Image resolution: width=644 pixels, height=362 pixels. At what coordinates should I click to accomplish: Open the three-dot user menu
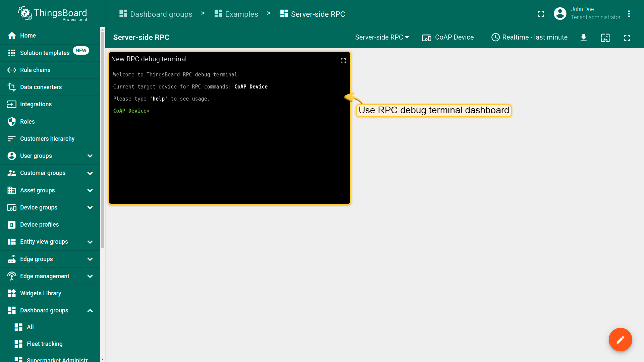pos(629,14)
